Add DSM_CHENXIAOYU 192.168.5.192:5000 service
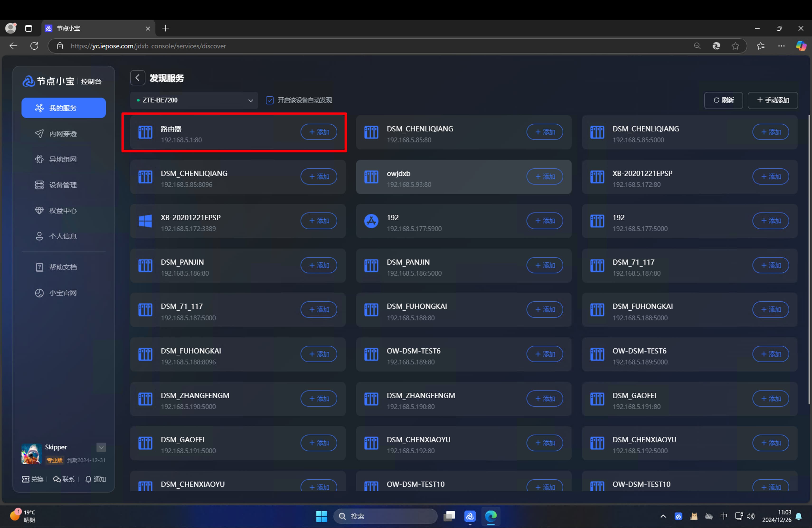Viewport: 812px width, 528px height. 770,443
